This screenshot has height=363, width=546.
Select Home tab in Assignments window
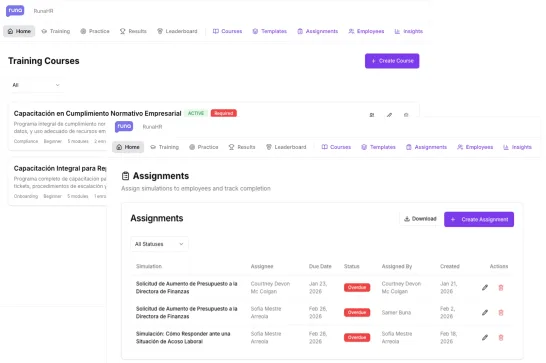click(x=128, y=147)
